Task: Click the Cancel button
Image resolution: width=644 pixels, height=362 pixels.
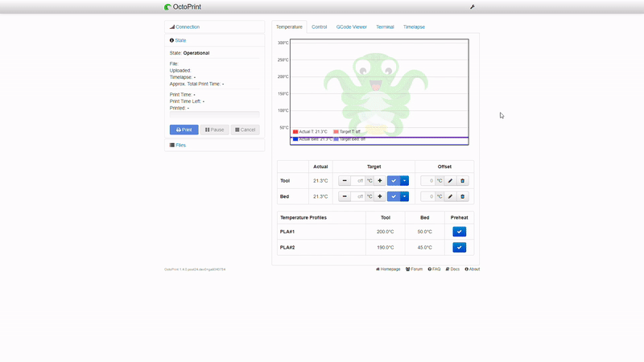Action: click(x=245, y=130)
